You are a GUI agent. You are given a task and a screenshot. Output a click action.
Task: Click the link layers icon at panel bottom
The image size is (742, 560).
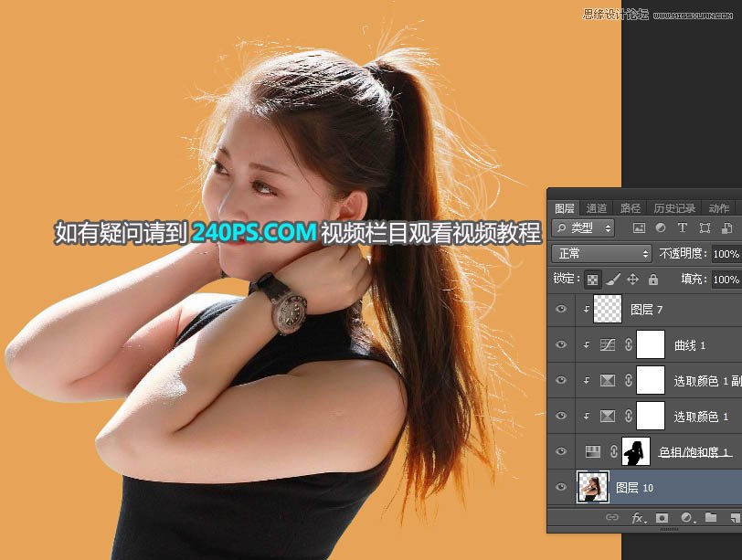click(612, 517)
